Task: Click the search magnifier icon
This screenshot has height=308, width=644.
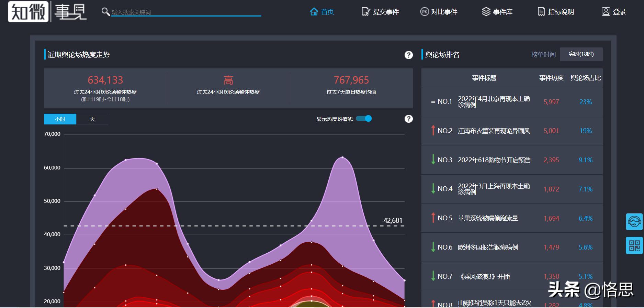Action: 105,12
